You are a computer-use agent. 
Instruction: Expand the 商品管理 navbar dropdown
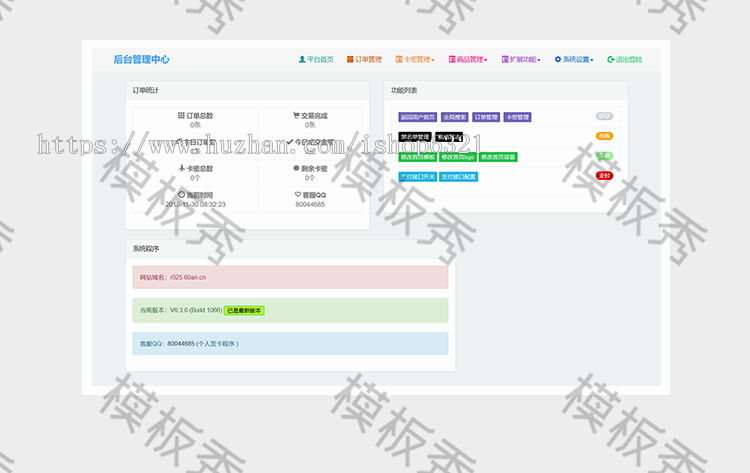click(468, 59)
